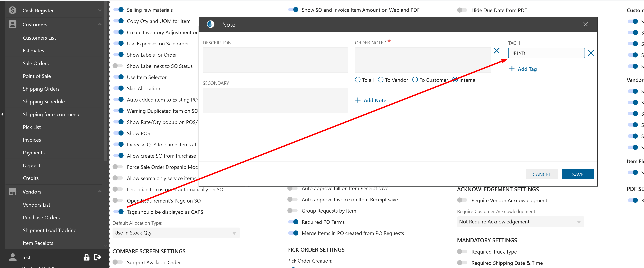Click the Cash Register dollar icon

(x=13, y=10)
